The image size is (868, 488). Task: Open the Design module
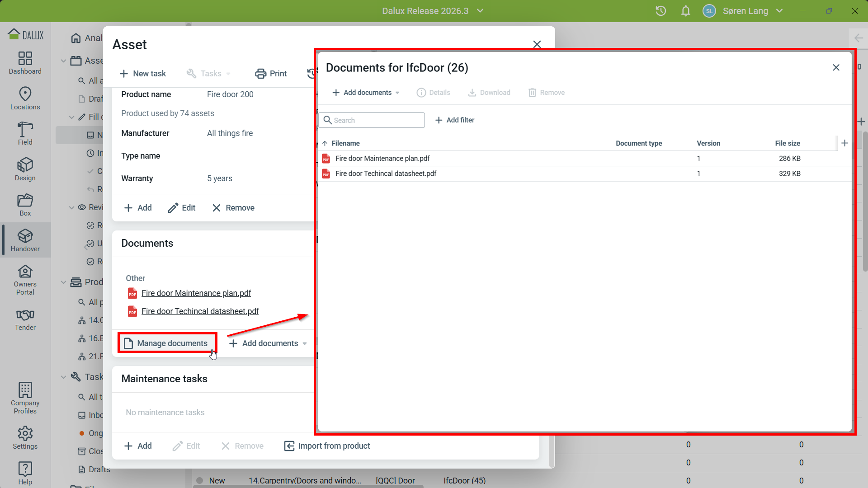(x=25, y=169)
